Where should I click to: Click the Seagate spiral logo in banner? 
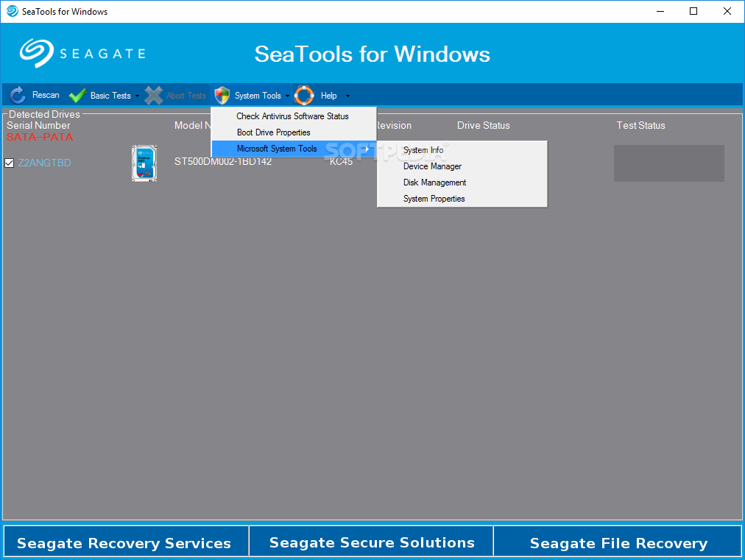[x=37, y=53]
